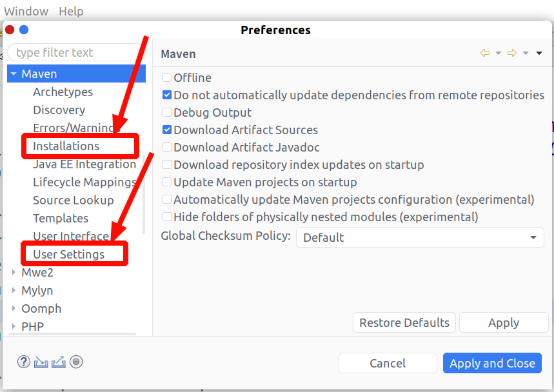This screenshot has width=554, height=392.
Task: Open Global Checksum Policy dropdown
Action: 420,237
